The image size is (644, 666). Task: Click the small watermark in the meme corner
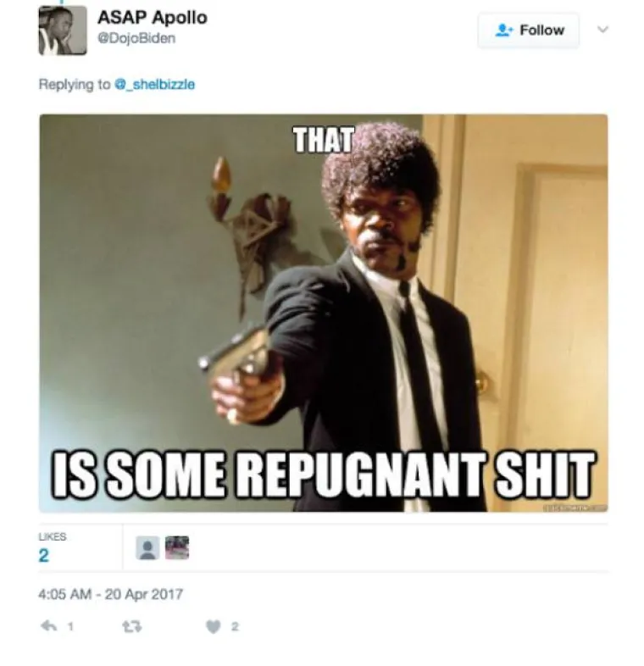(x=575, y=508)
